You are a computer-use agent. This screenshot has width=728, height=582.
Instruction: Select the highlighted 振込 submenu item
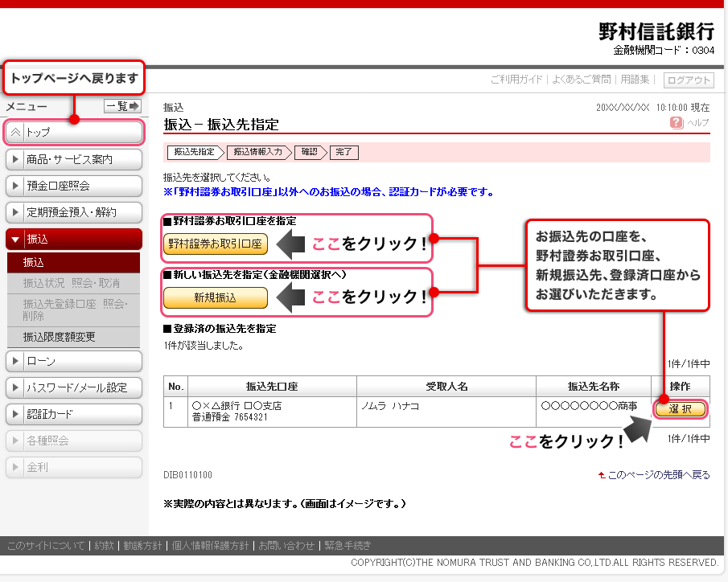coord(73,262)
